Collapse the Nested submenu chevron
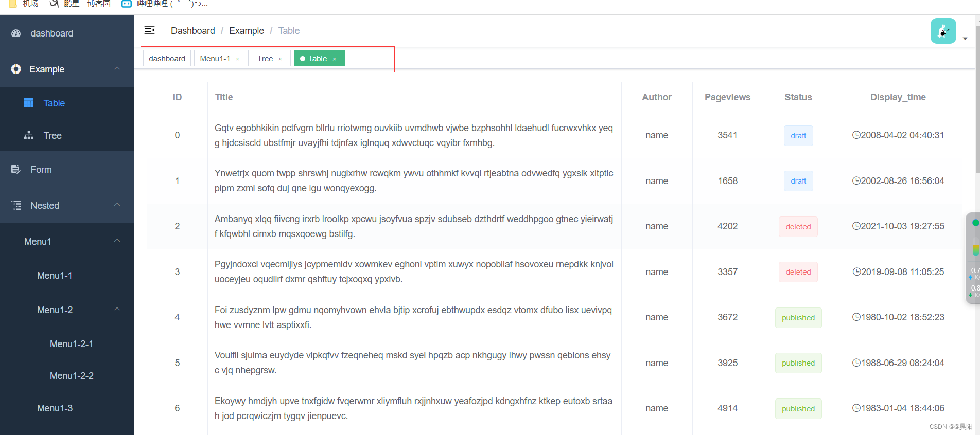Image resolution: width=980 pixels, height=435 pixels. click(x=117, y=205)
